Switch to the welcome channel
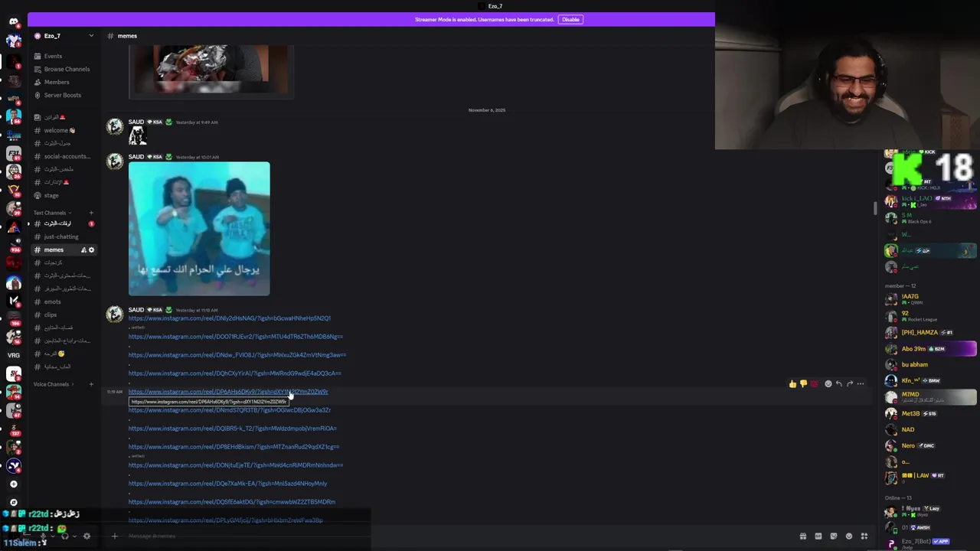Viewport: 980px width, 551px height. click(x=64, y=130)
